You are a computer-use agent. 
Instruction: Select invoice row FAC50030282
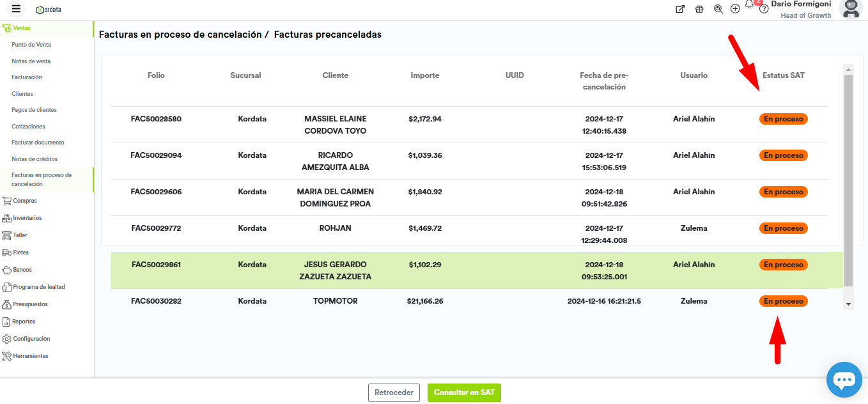156,301
